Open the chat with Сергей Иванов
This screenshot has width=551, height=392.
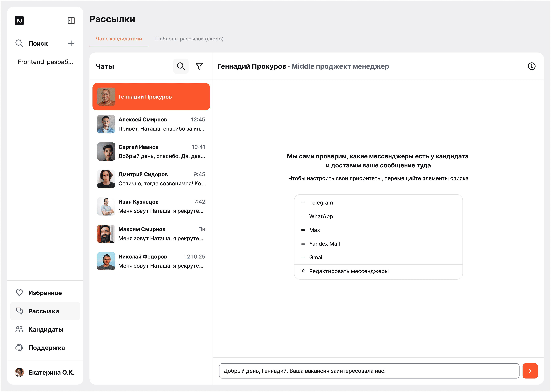(151, 151)
